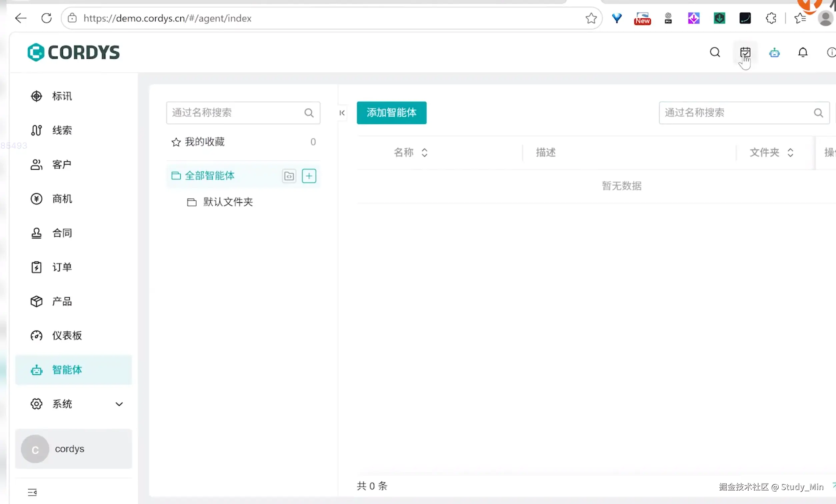Click the CORDYS logo
This screenshot has height=504, width=836.
tap(74, 52)
